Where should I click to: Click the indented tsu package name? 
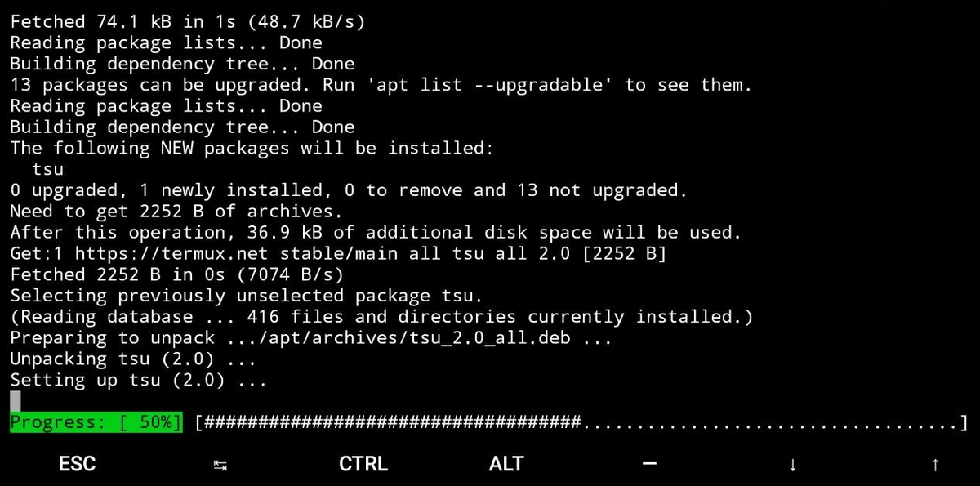pos(47,170)
